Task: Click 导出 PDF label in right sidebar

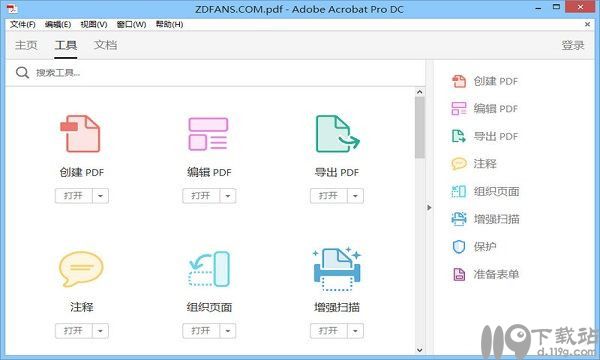Action: click(x=496, y=136)
